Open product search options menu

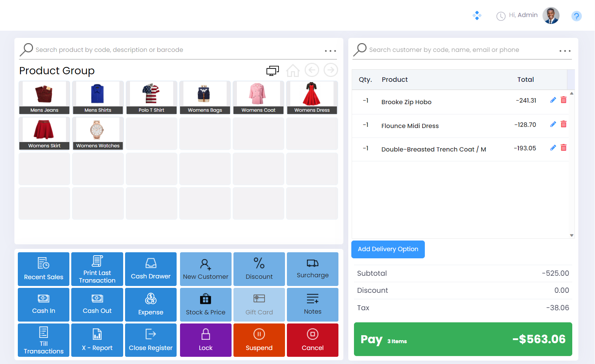coord(330,51)
